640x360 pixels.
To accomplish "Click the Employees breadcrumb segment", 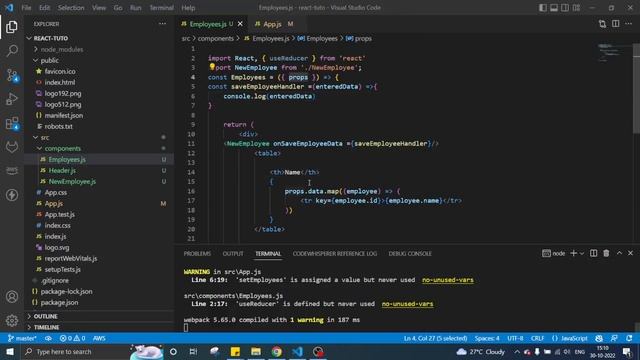I will (322, 38).
